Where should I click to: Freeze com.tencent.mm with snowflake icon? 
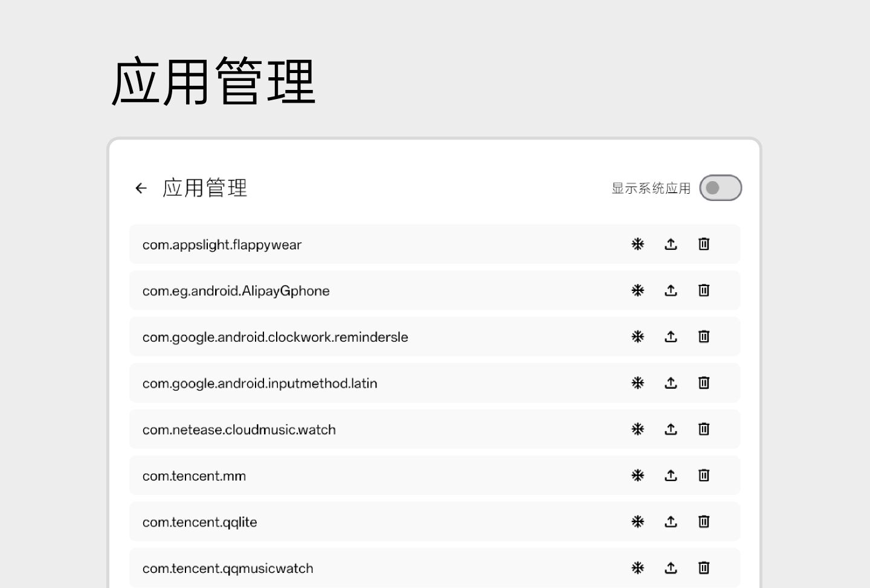637,476
